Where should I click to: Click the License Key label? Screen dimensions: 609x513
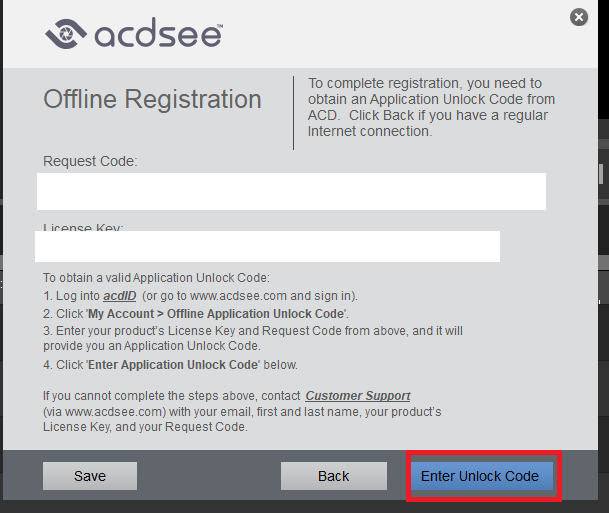click(x=83, y=228)
